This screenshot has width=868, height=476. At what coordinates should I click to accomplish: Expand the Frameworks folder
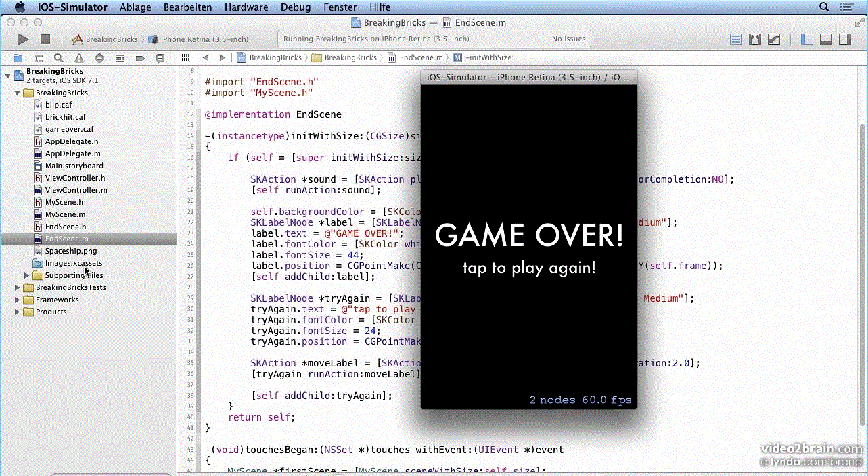click(18, 300)
